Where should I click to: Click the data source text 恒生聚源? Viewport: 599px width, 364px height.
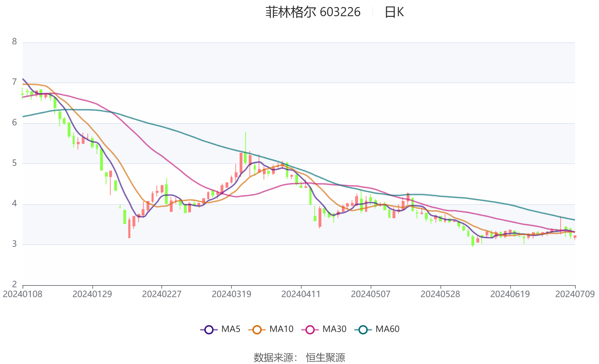(326, 358)
